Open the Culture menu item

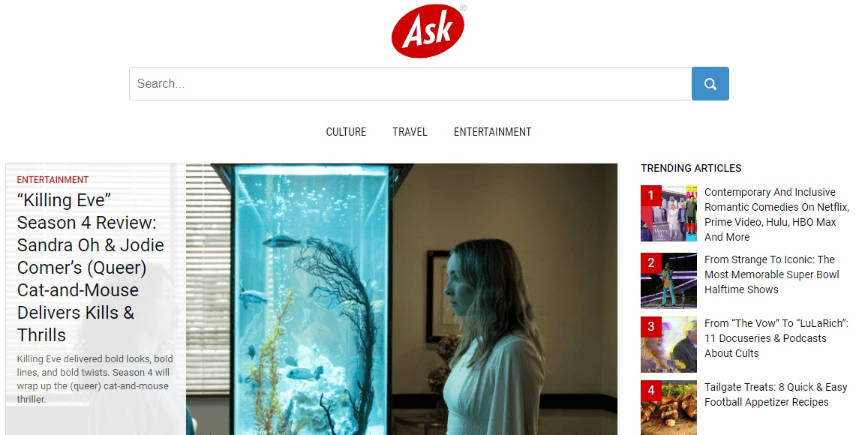346,132
